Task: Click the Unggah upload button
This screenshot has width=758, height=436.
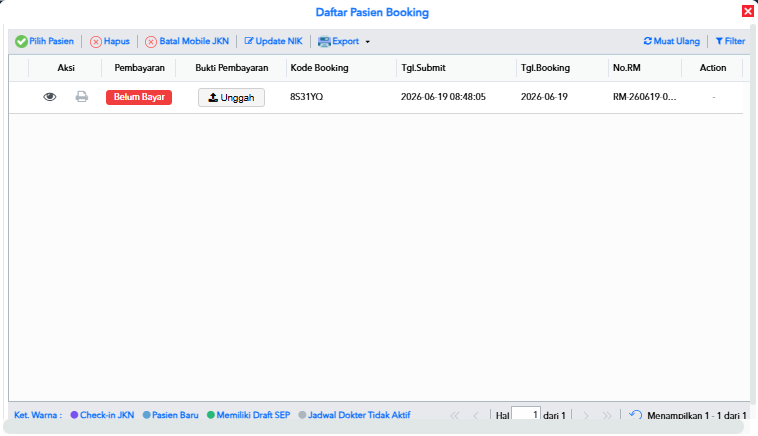Action: click(x=231, y=98)
